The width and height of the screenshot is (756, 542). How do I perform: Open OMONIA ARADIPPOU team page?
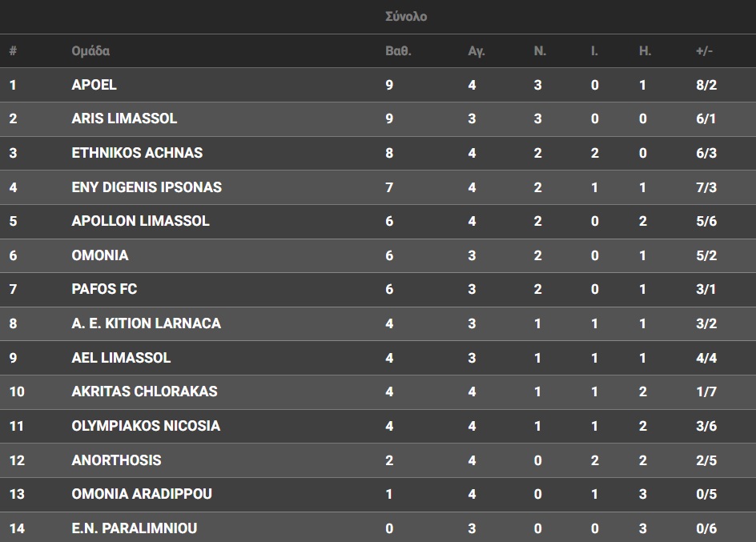point(142,494)
